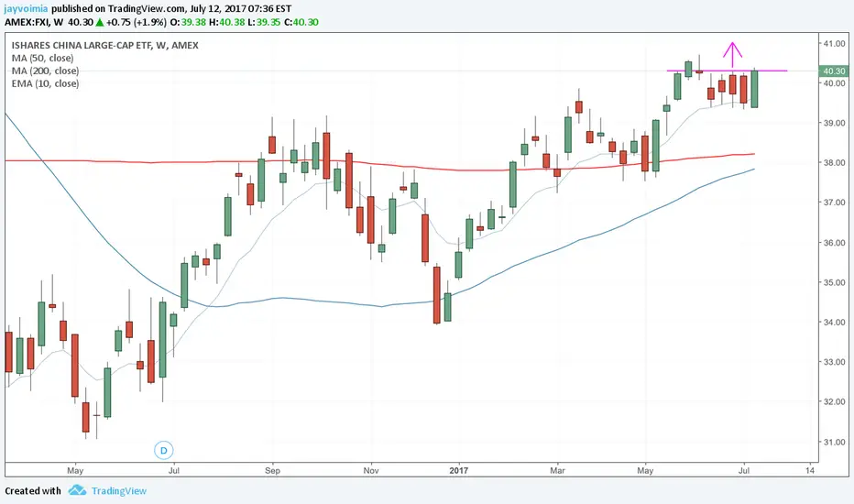Click the 14 date label on time axis
854x504 pixels.
(x=810, y=470)
